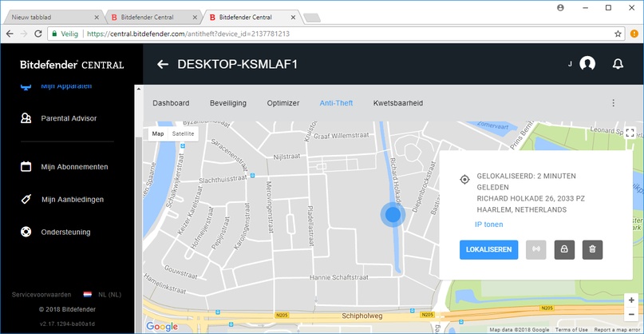The height and width of the screenshot is (334, 644).
Task: Open Mijn Abonnementen in the sidebar
Action: pyautogui.click(x=74, y=167)
